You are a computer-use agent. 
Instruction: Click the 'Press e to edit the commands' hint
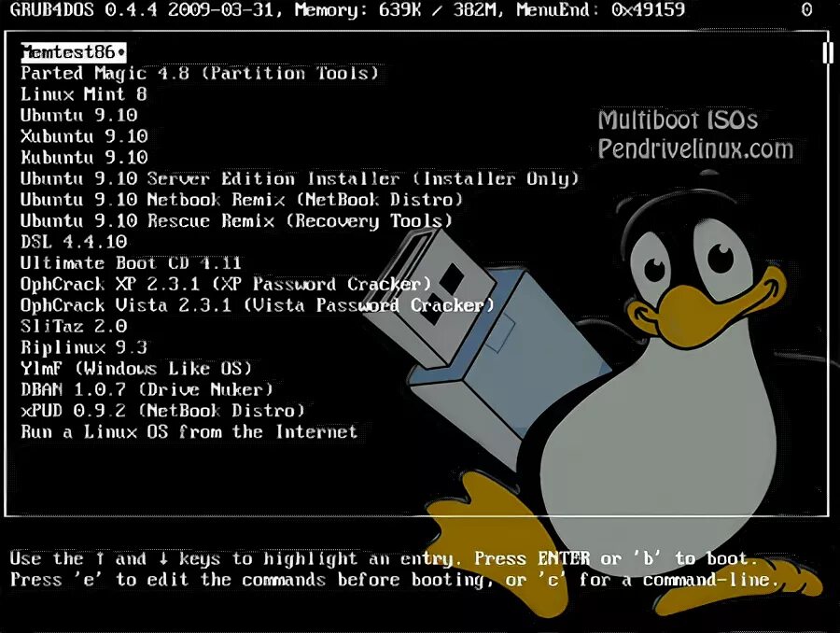(x=251, y=580)
